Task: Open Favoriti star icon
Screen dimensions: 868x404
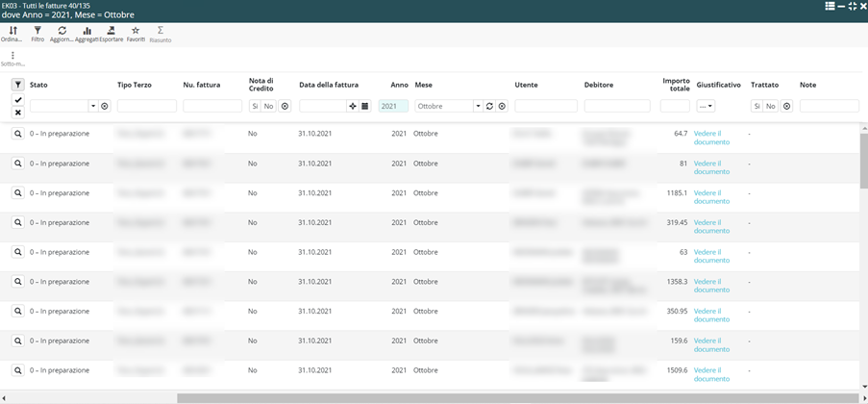Action: pos(136,34)
